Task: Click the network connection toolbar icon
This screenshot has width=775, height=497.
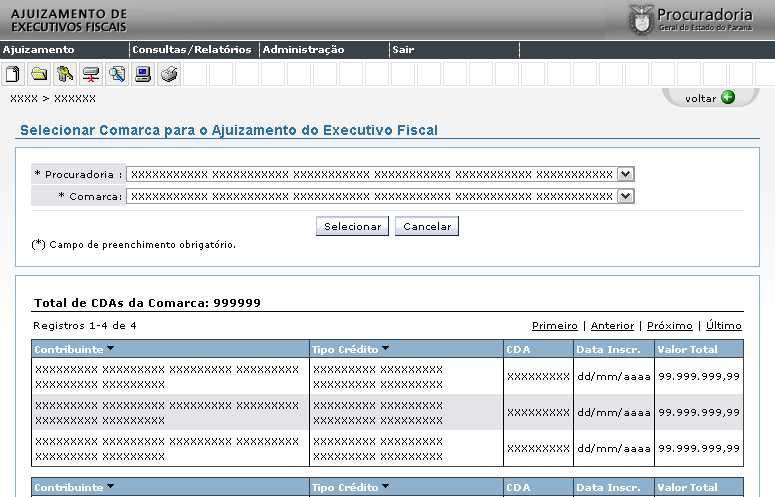Action: click(x=91, y=74)
